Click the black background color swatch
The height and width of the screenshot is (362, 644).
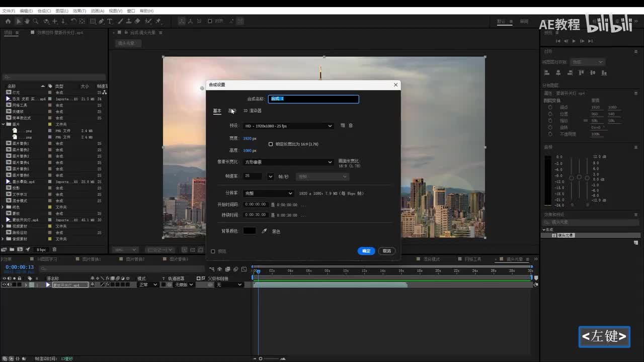click(x=250, y=231)
